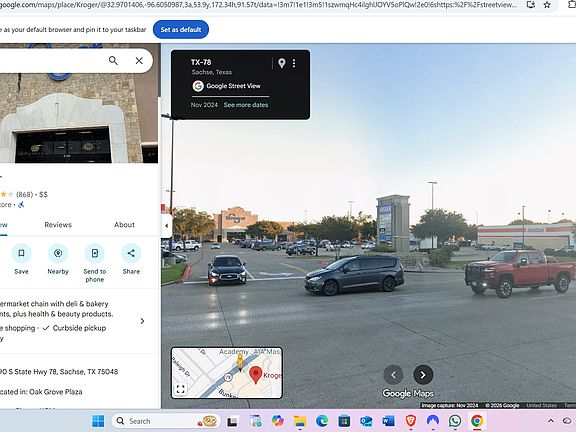The width and height of the screenshot is (576, 432).
Task: Open Microsoft Edge from the taskbar
Action: point(322,421)
